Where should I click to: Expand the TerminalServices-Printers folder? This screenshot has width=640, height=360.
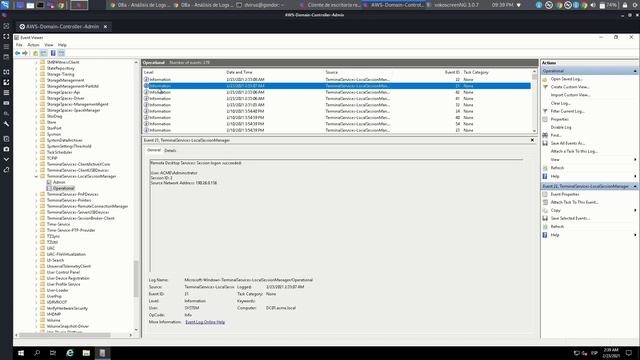click(36, 200)
